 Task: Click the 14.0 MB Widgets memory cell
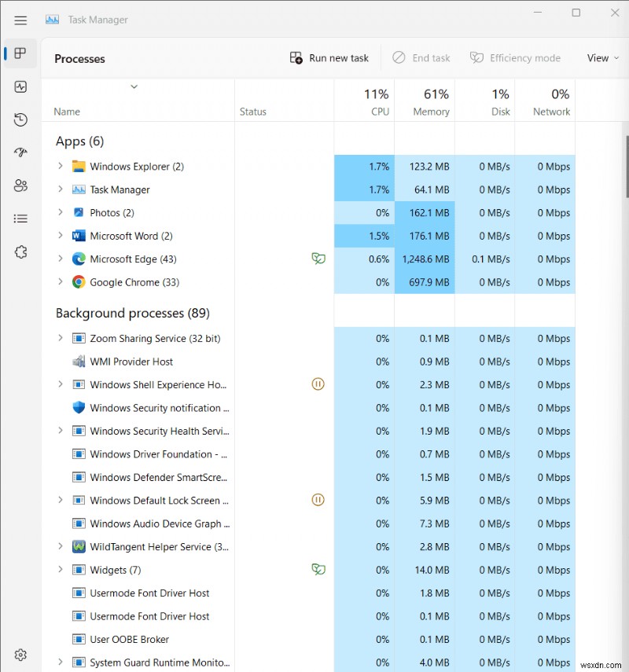click(425, 570)
